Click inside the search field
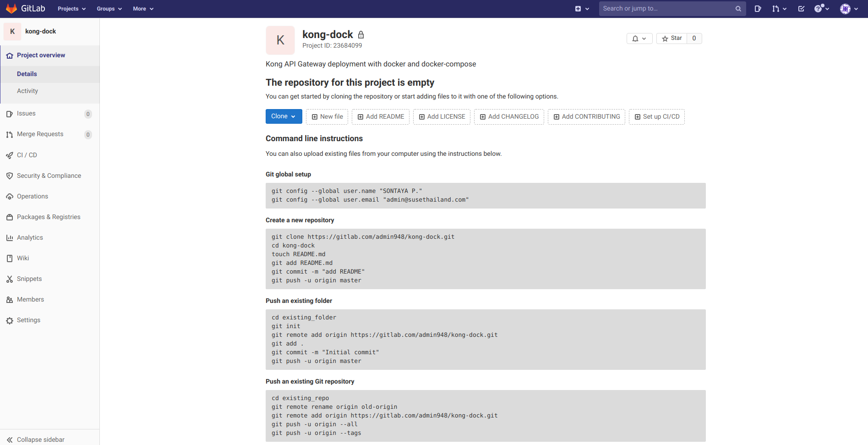The height and width of the screenshot is (445, 868). (664, 8)
